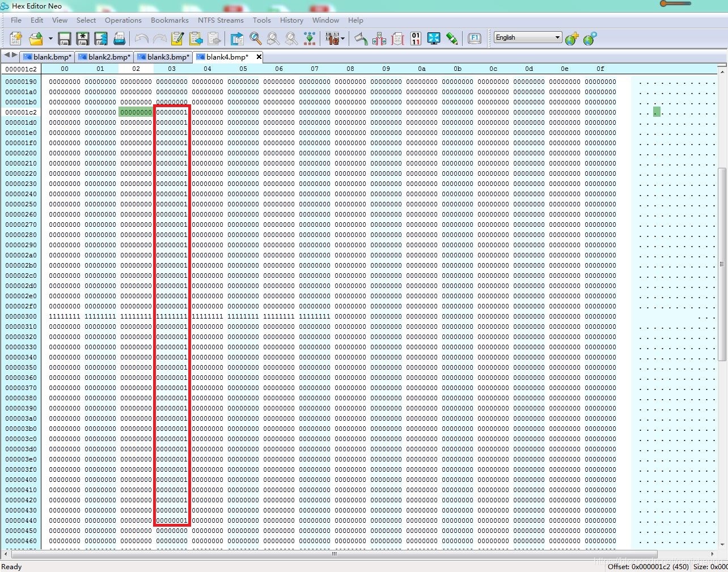Open the History menu
The image size is (728, 572).
click(x=291, y=20)
